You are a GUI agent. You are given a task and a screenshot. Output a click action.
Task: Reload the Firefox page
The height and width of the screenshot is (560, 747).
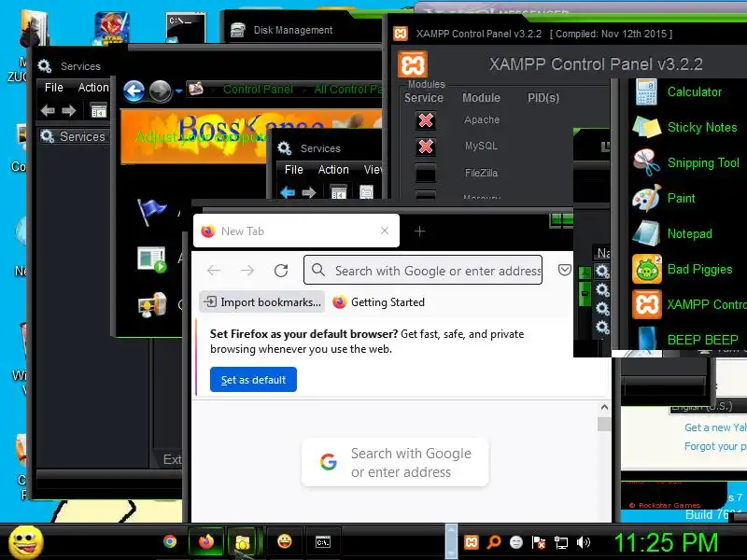click(x=281, y=271)
